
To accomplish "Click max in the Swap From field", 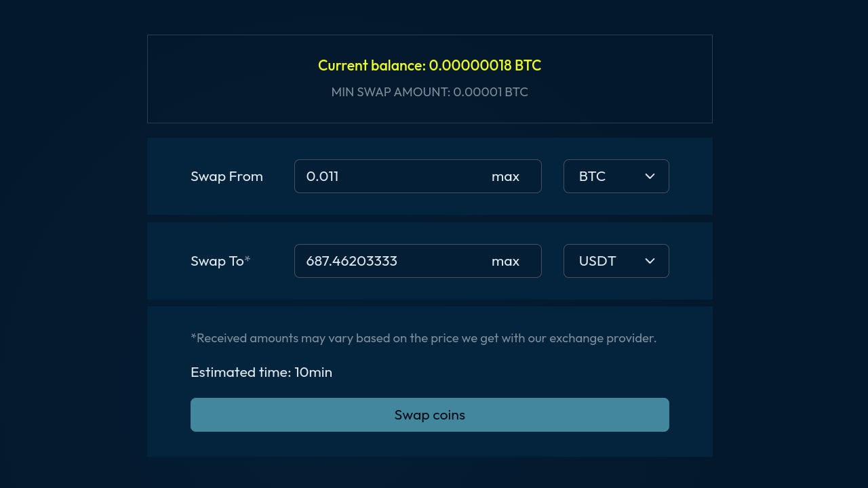I will pos(505,176).
